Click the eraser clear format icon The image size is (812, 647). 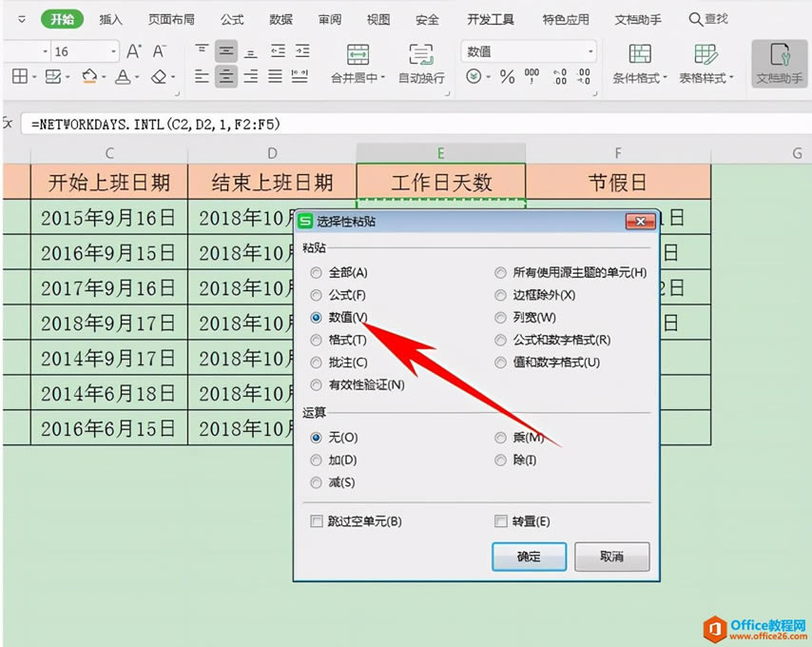(159, 77)
